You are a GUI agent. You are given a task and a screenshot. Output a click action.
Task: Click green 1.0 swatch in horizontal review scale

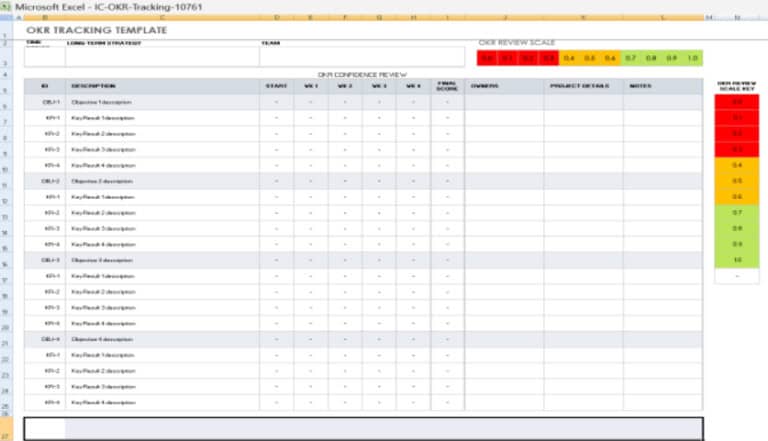click(x=693, y=58)
